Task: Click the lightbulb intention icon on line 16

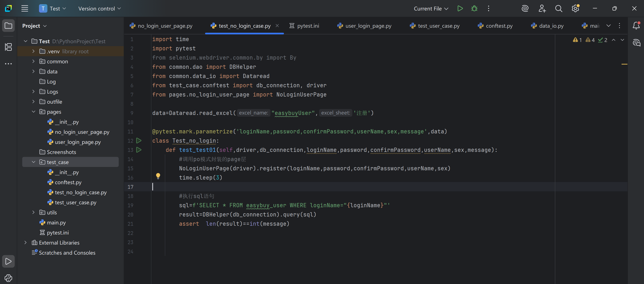Action: (158, 176)
